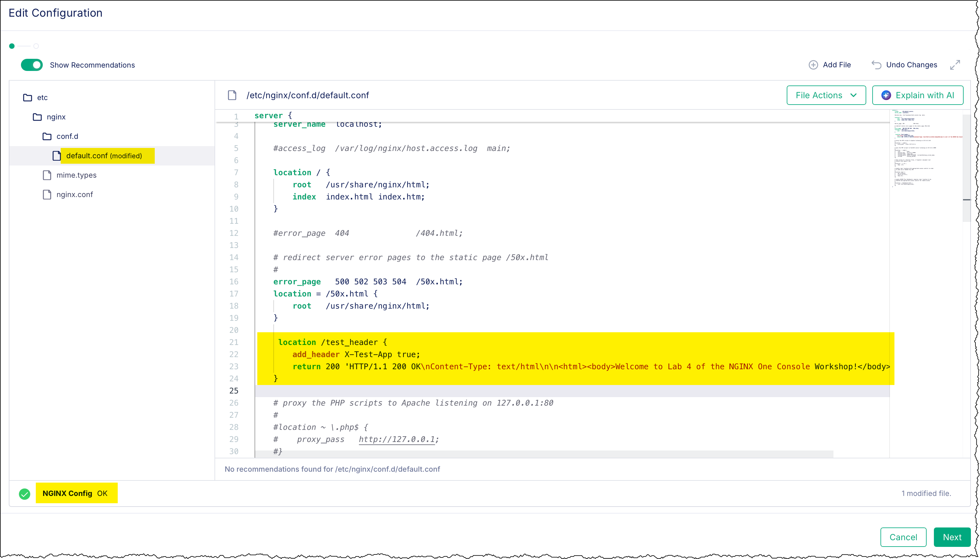Open fullscreen editor view via expand icon
980x559 pixels.
pos(956,65)
